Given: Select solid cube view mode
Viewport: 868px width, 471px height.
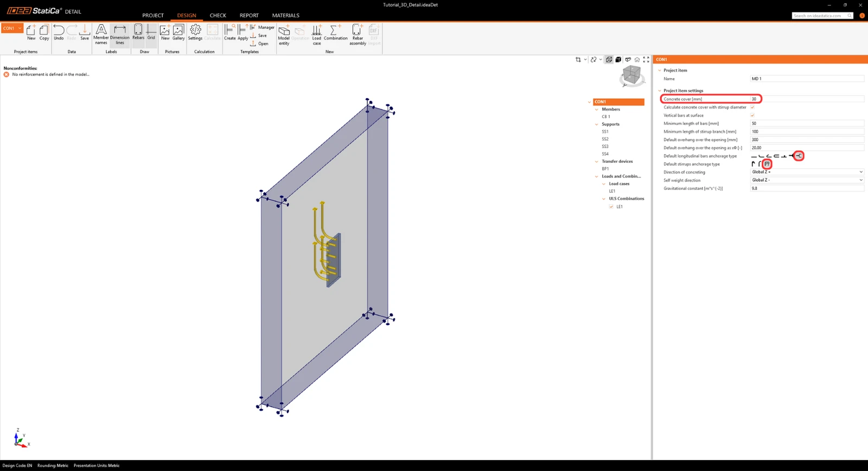Looking at the screenshot, I should [x=618, y=60].
